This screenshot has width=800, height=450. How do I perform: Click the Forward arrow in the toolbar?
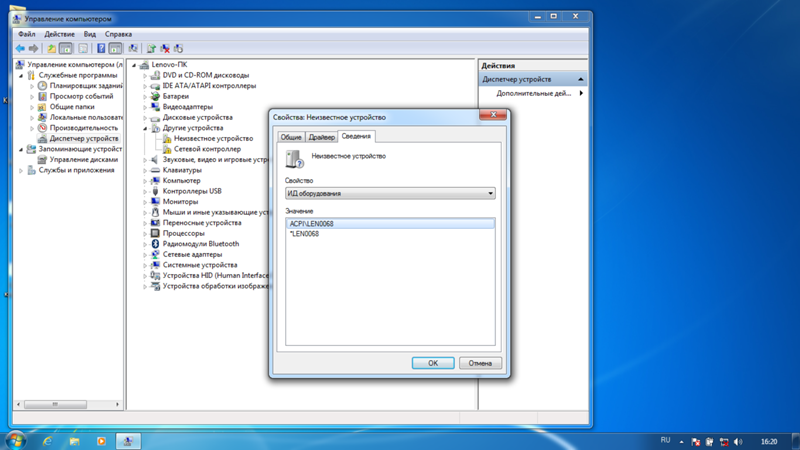(33, 48)
